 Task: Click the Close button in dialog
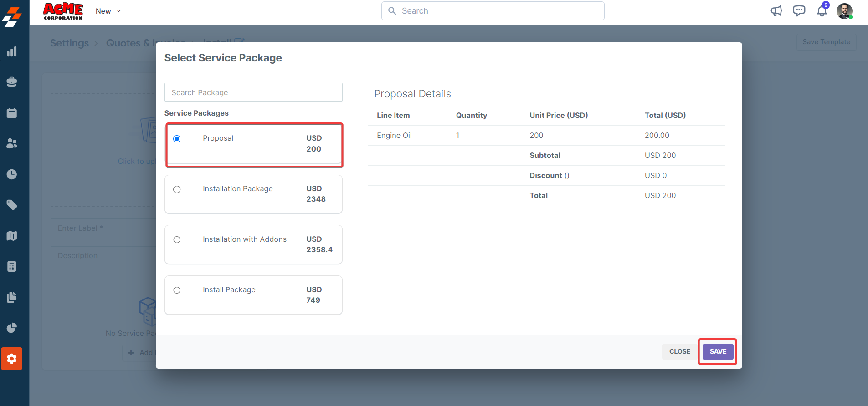tap(679, 351)
